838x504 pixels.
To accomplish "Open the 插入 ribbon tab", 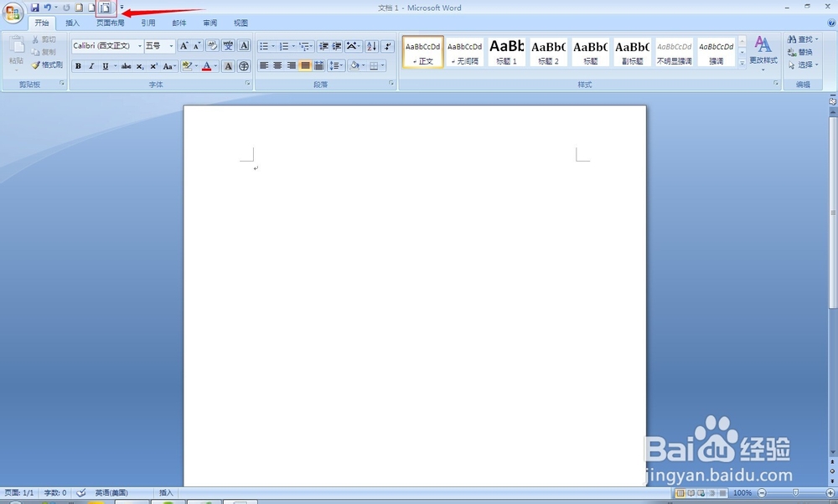I will [72, 23].
